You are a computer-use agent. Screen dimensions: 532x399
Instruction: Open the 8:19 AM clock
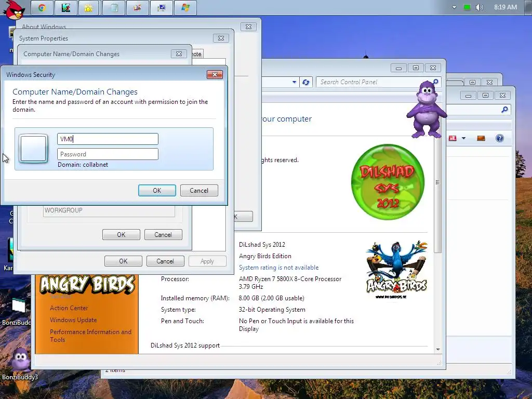505,7
